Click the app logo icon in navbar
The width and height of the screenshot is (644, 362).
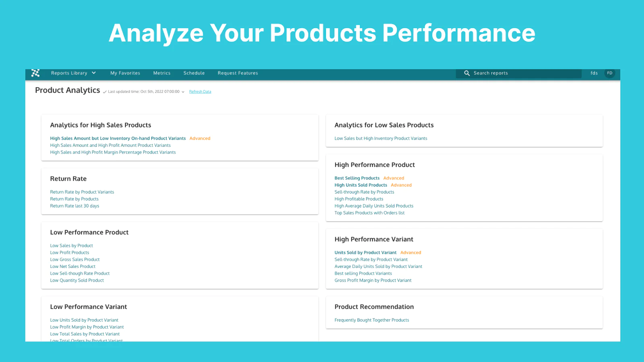(35, 73)
